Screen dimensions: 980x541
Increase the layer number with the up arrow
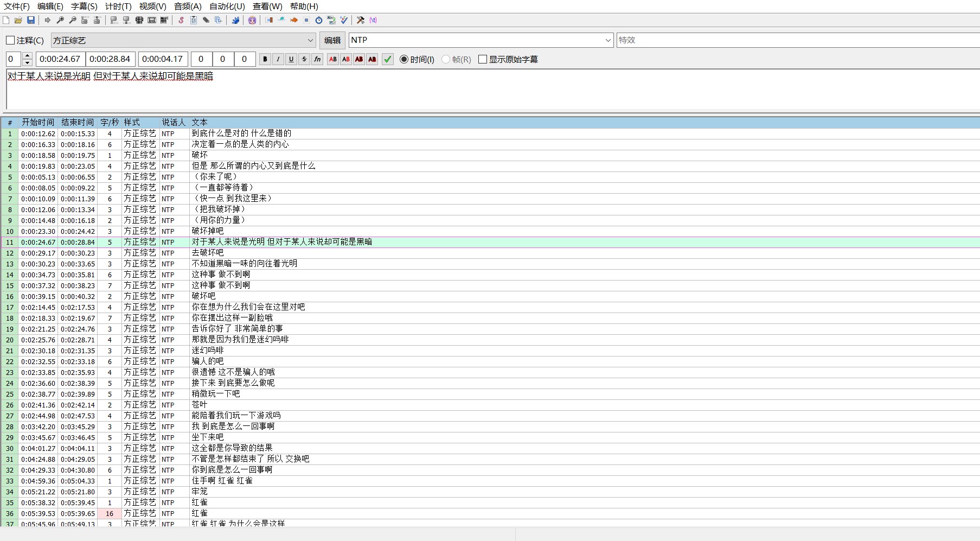[x=28, y=56]
